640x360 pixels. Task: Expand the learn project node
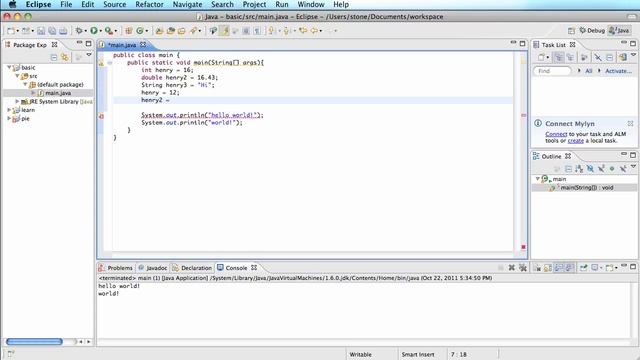pos(9,110)
